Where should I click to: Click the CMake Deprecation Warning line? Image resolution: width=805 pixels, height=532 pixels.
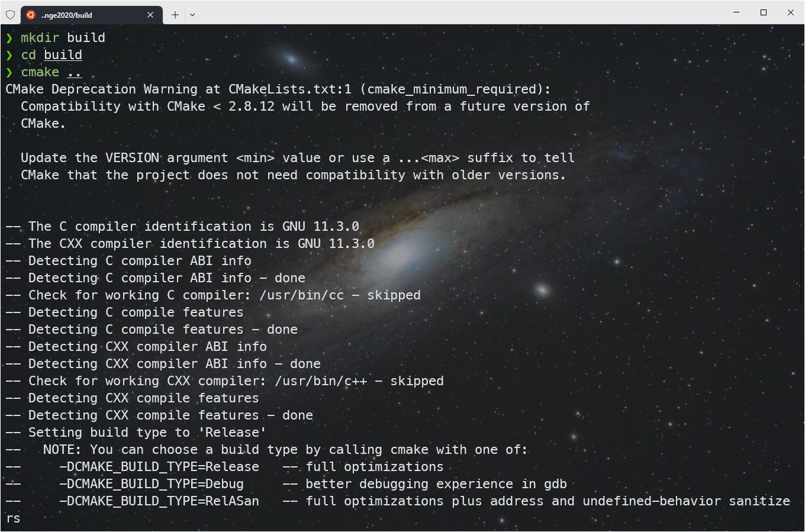[x=278, y=89]
